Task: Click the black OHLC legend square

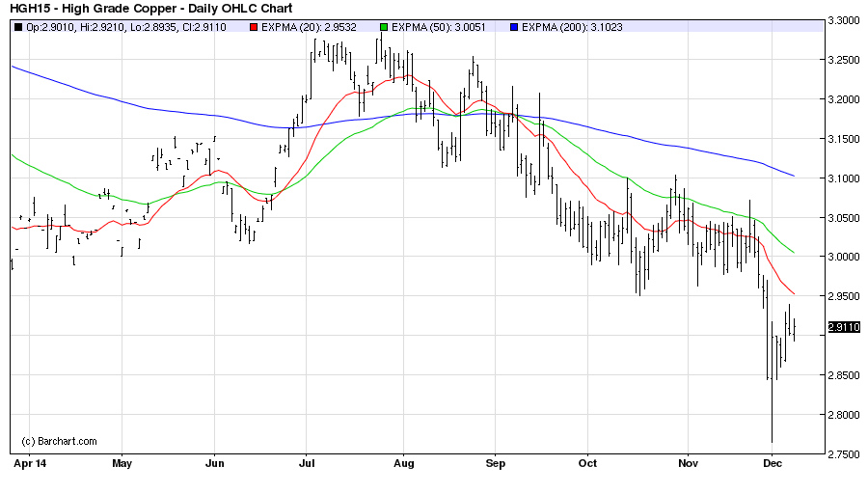Action: pos(19,27)
